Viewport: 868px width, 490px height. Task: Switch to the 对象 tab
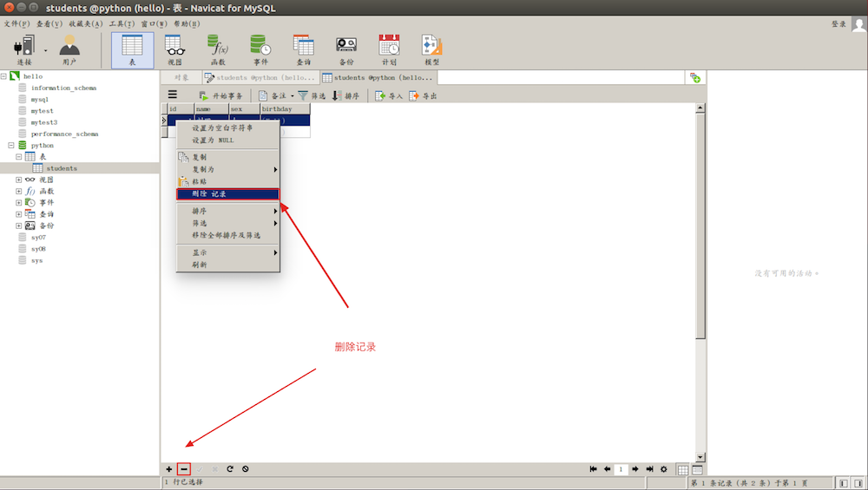tap(181, 78)
